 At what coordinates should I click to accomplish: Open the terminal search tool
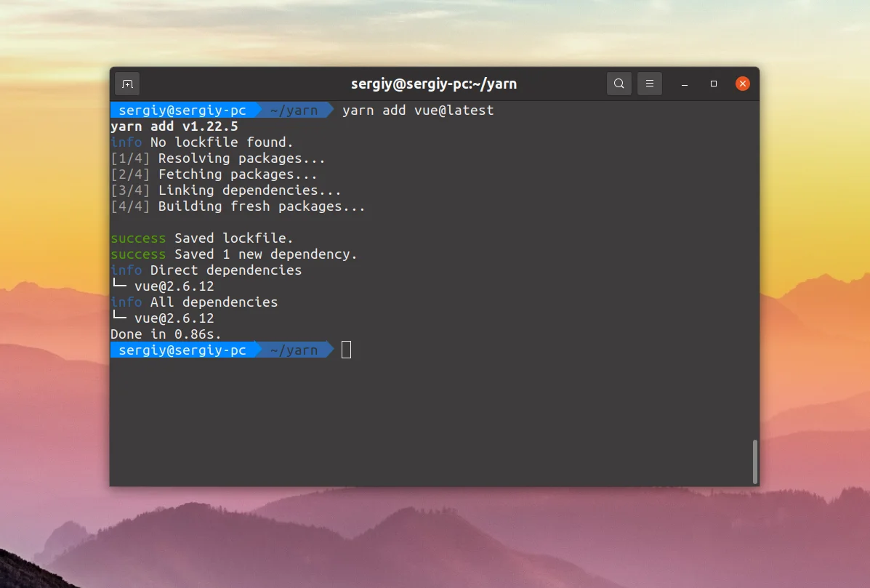click(619, 84)
